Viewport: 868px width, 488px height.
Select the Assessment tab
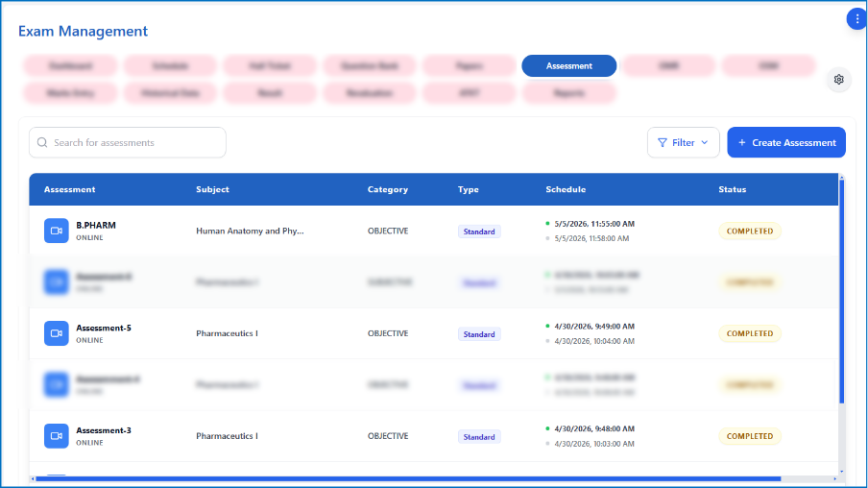click(569, 66)
